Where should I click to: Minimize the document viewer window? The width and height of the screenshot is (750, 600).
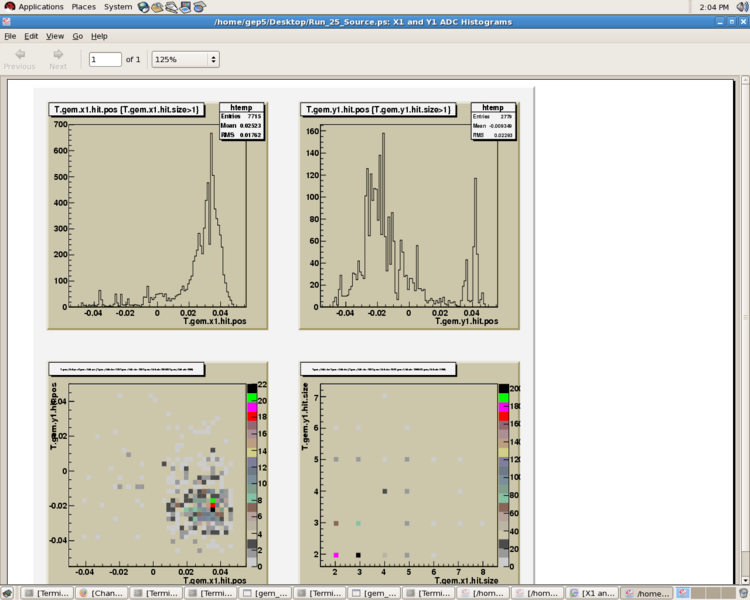[x=720, y=22]
